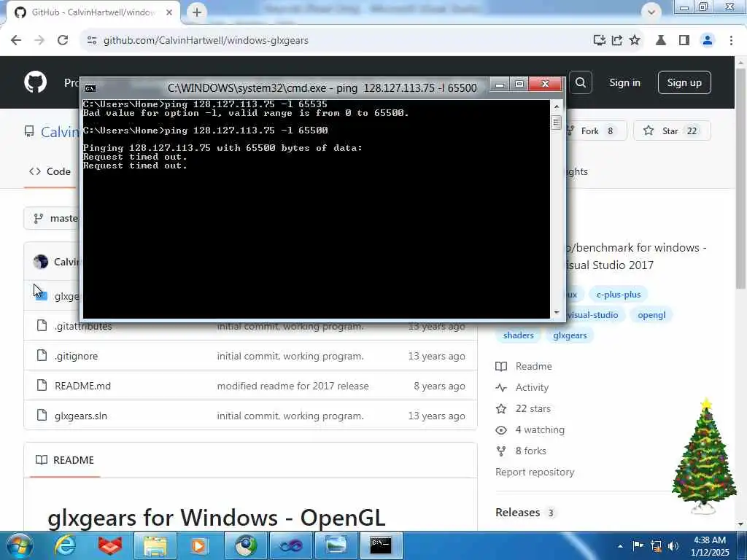Viewport: 747px width, 560px height.
Task: View site information icon beside URL
Action: point(92,41)
